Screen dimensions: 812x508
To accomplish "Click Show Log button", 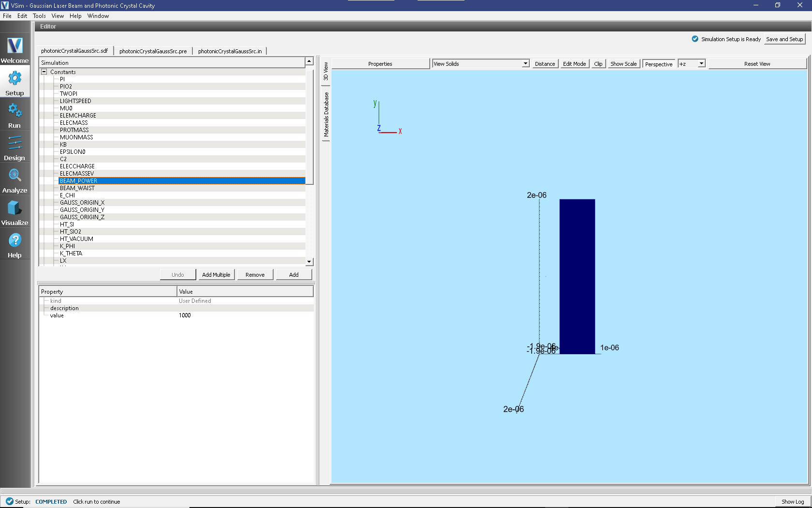I will [x=793, y=502].
